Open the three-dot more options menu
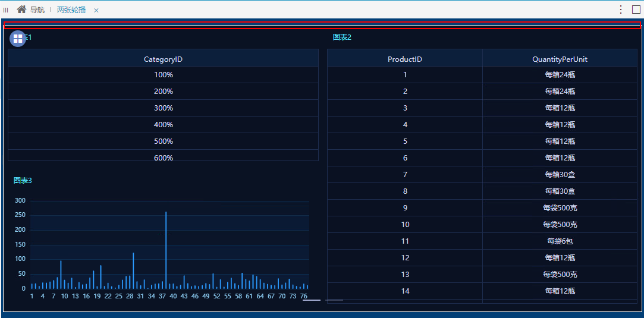Screen dimensions: 644x318 621,10
